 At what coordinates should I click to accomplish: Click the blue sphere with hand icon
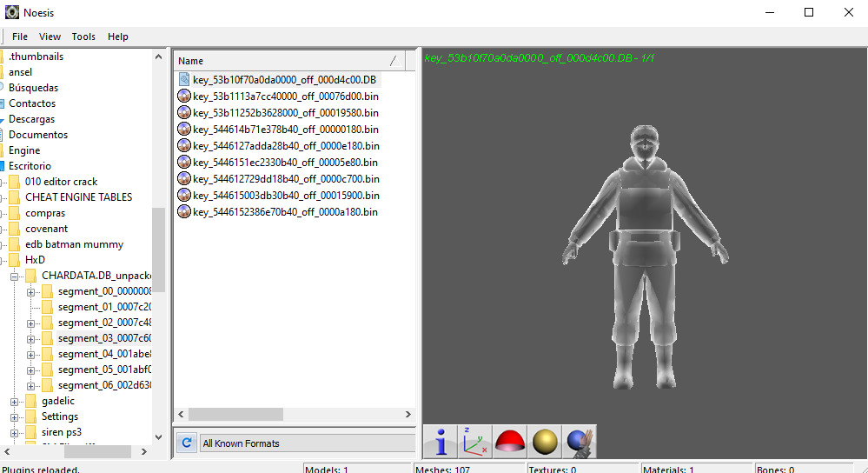(580, 442)
